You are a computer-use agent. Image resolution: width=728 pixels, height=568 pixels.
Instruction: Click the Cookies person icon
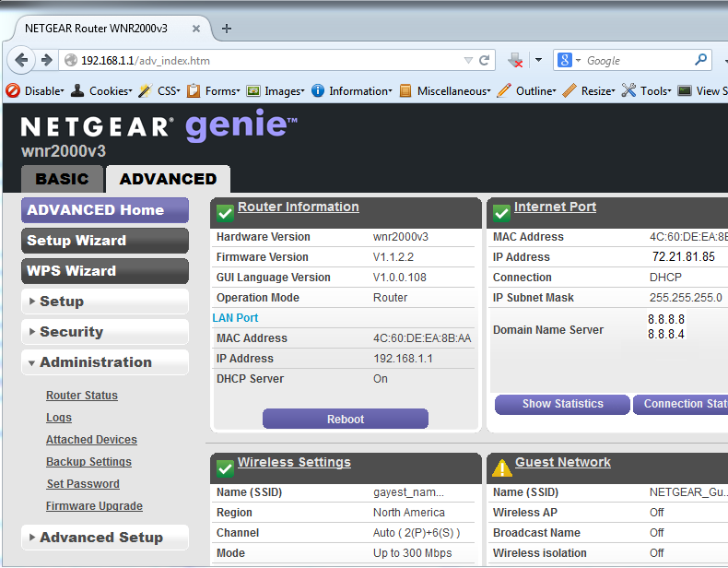pyautogui.click(x=77, y=90)
